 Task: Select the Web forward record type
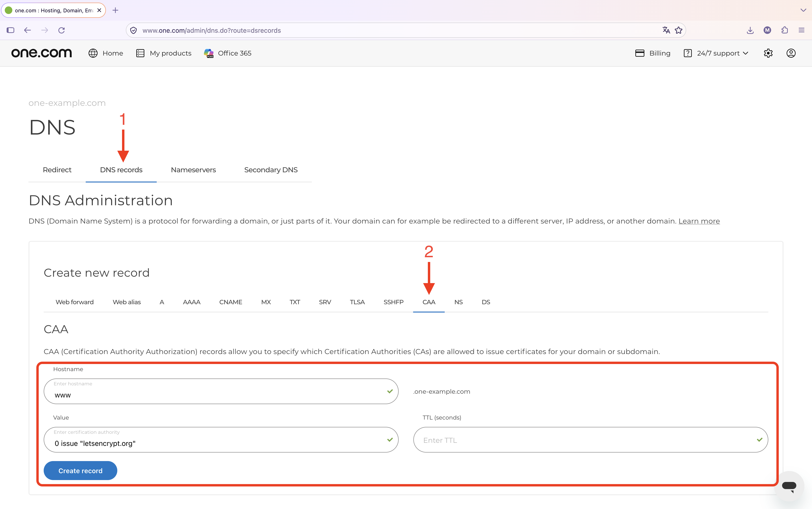(74, 302)
